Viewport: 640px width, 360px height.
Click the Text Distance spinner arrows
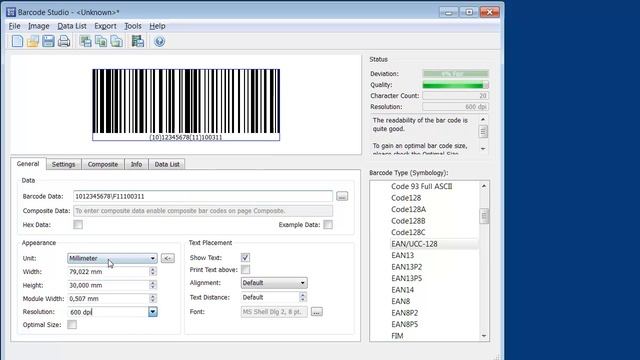(302, 297)
